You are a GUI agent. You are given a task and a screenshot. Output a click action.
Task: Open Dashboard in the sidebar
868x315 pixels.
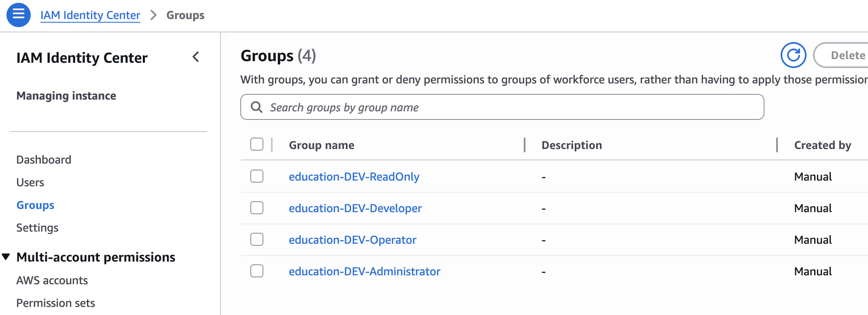[x=44, y=160]
